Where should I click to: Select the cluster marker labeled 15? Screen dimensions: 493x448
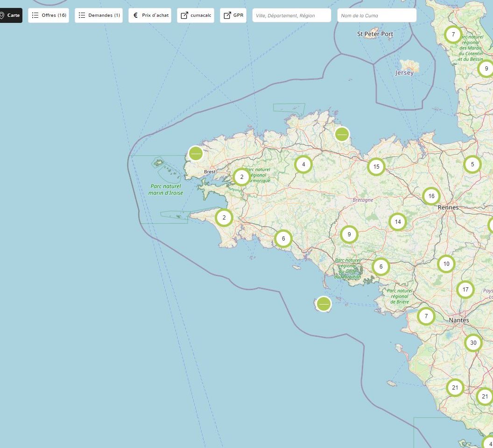pos(376,167)
